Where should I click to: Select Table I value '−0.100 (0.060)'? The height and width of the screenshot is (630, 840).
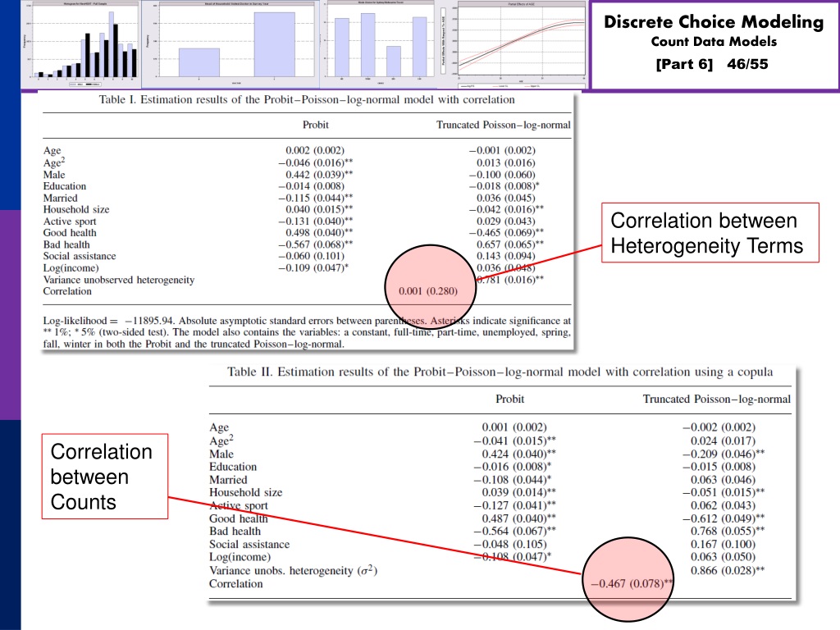click(502, 175)
